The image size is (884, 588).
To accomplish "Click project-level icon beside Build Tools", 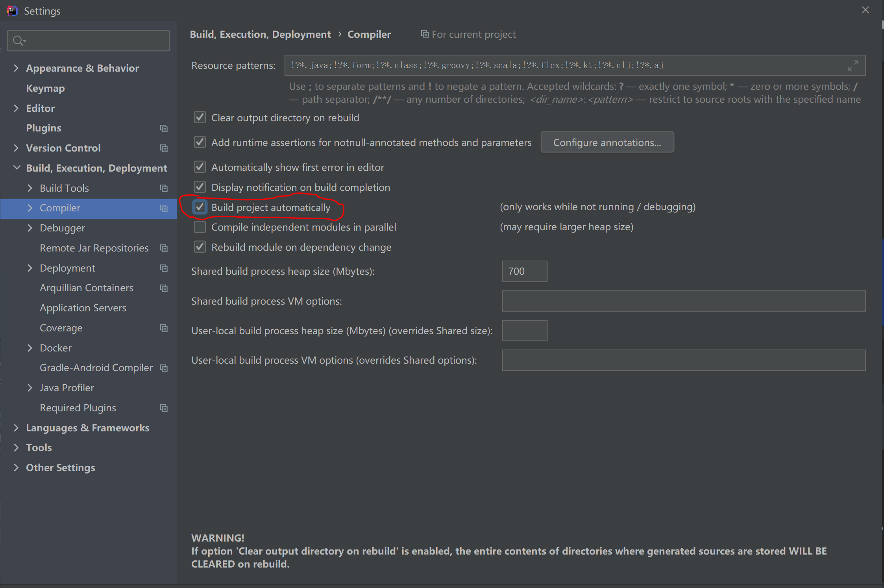I will click(x=164, y=189).
